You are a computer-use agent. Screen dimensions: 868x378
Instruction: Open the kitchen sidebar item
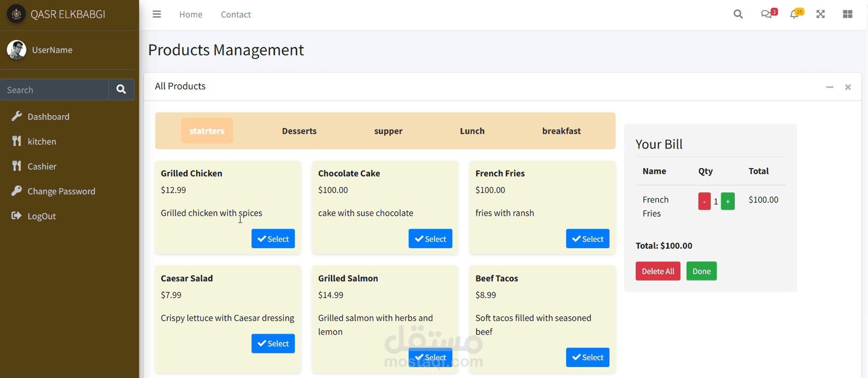click(42, 142)
